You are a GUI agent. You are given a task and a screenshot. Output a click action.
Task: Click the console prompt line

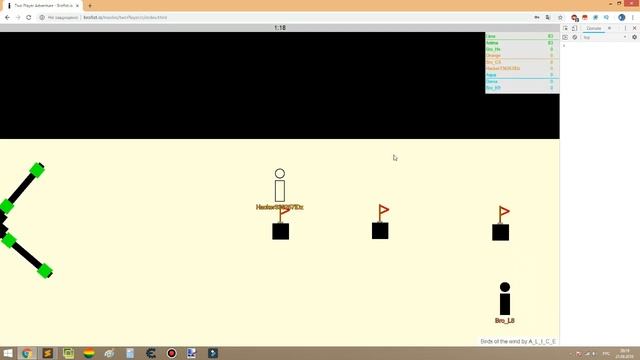[x=600, y=45]
